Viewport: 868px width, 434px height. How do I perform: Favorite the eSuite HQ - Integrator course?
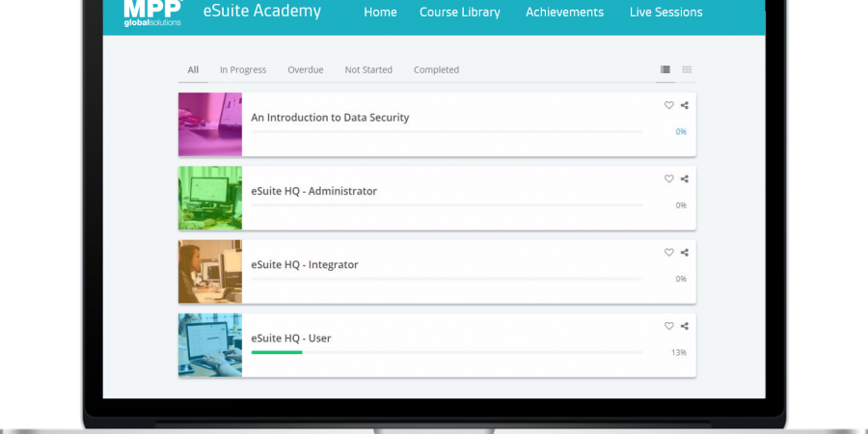pos(668,253)
